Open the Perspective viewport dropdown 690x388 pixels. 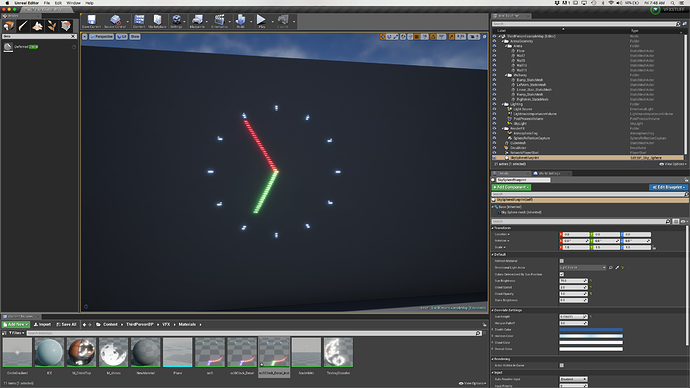(102, 37)
